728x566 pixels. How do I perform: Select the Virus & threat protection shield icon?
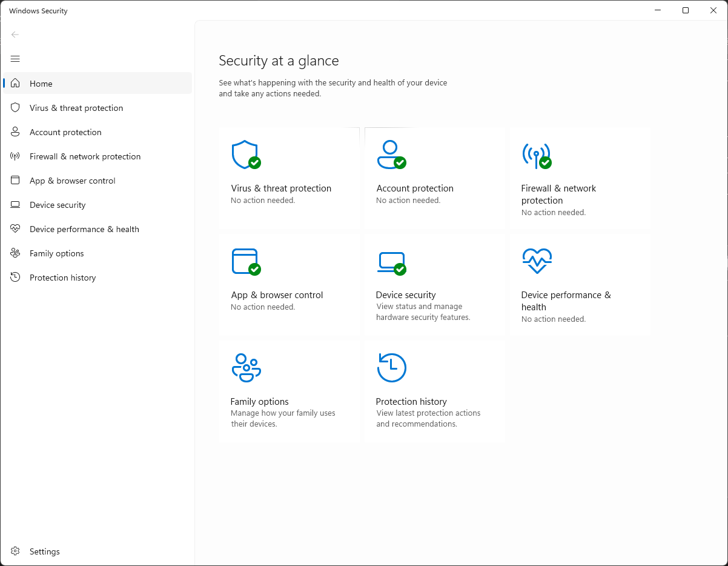coord(245,154)
